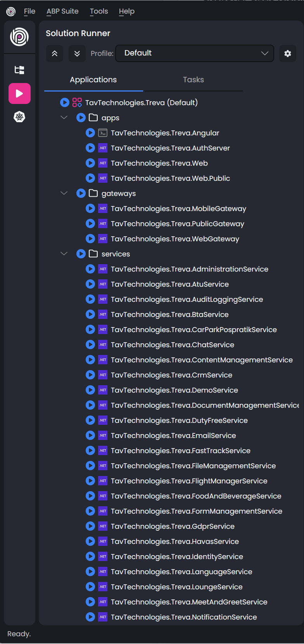The height and width of the screenshot is (644, 304).
Task: Click the ABP Studio logo in sidebar
Action: 19,37
